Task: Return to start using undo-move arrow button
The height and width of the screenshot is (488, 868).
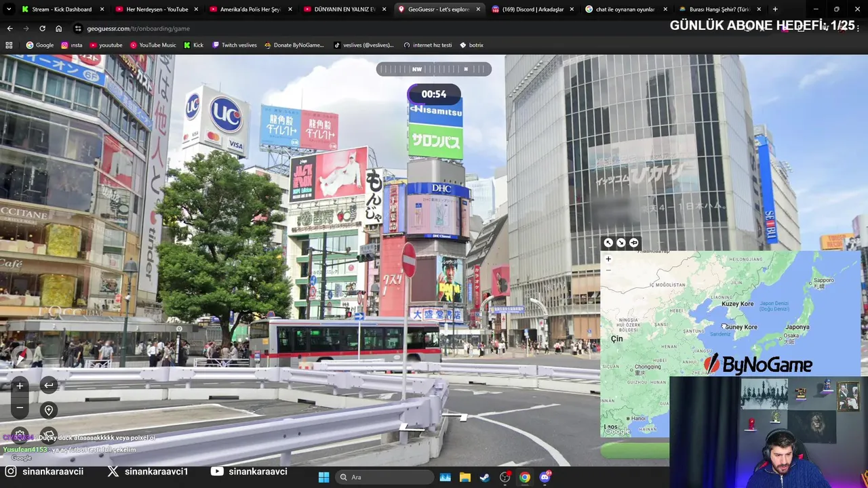Action: [x=49, y=386]
